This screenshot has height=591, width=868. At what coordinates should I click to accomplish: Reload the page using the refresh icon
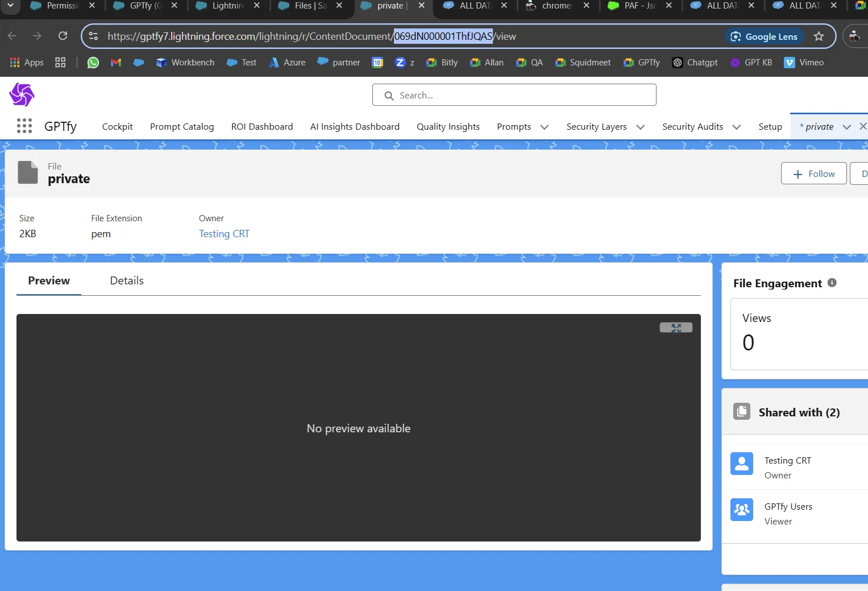(x=63, y=36)
